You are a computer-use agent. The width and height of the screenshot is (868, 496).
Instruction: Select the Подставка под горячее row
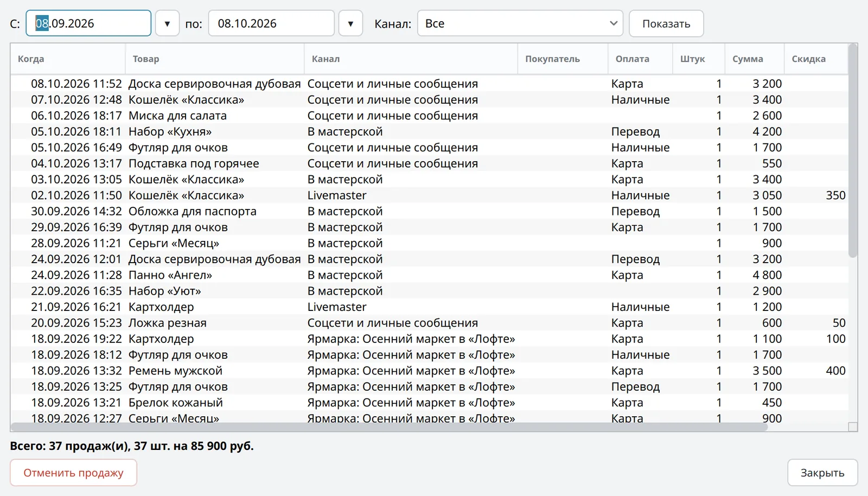(429, 163)
